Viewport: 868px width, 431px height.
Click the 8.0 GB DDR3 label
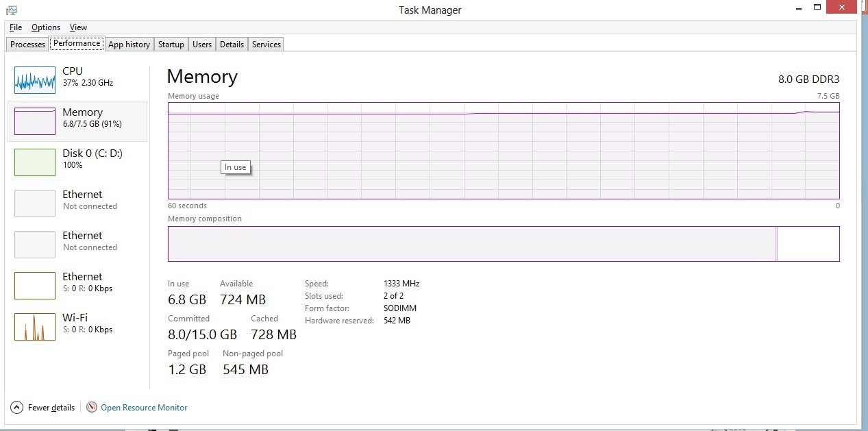(808, 79)
